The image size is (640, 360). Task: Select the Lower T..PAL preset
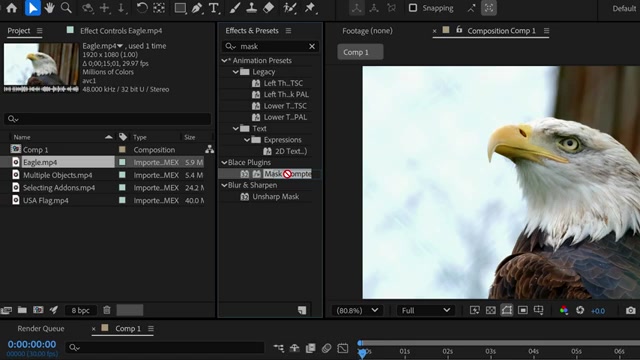(x=285, y=117)
